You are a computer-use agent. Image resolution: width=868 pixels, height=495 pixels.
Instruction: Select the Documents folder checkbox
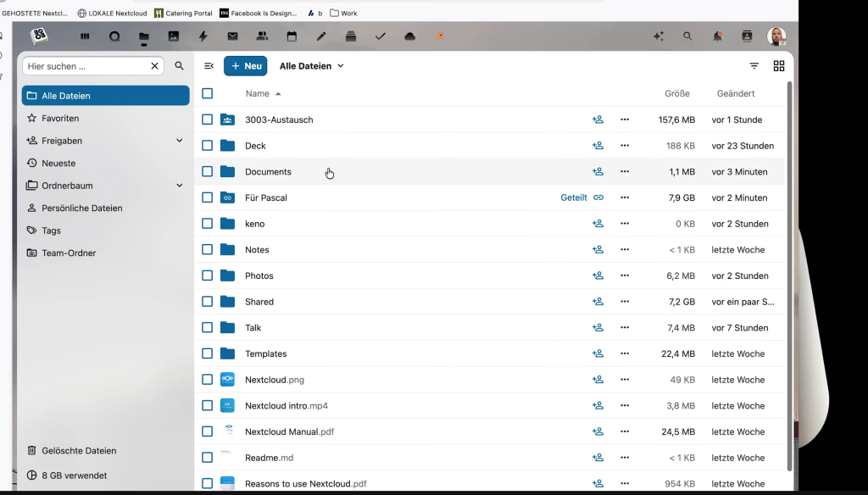(208, 172)
